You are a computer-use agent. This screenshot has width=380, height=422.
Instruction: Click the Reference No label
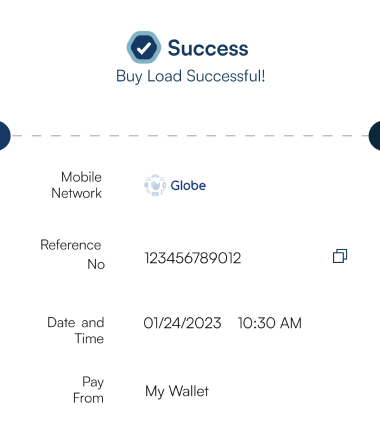pos(72,254)
